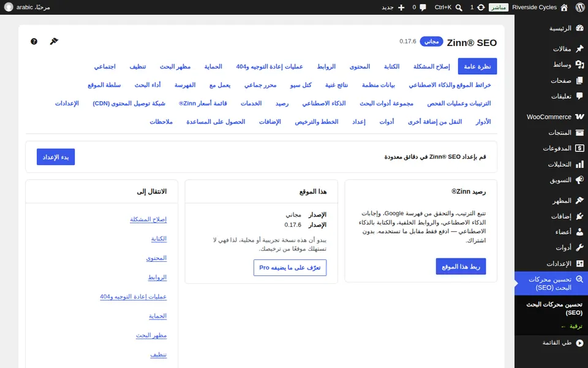Select the نظرة عامة tab
Viewport: 588px width, 368px height.
[477, 66]
